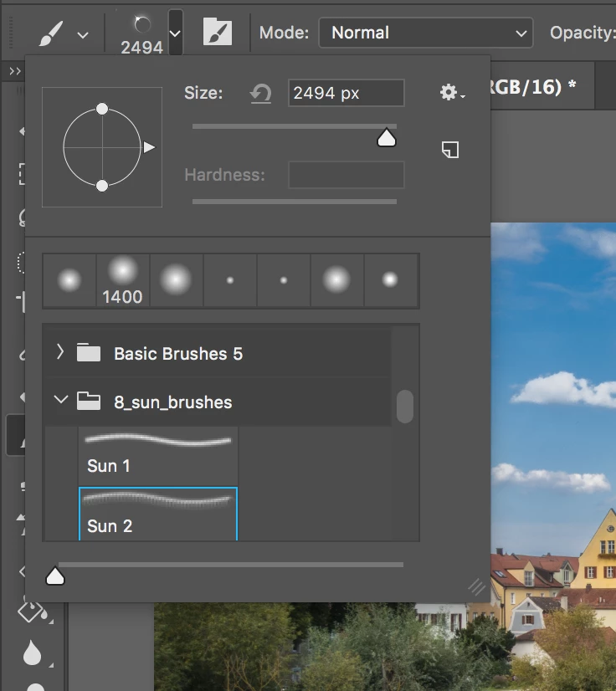The height and width of the screenshot is (691, 616).
Task: Click the reset brush size icon
Action: click(x=261, y=94)
